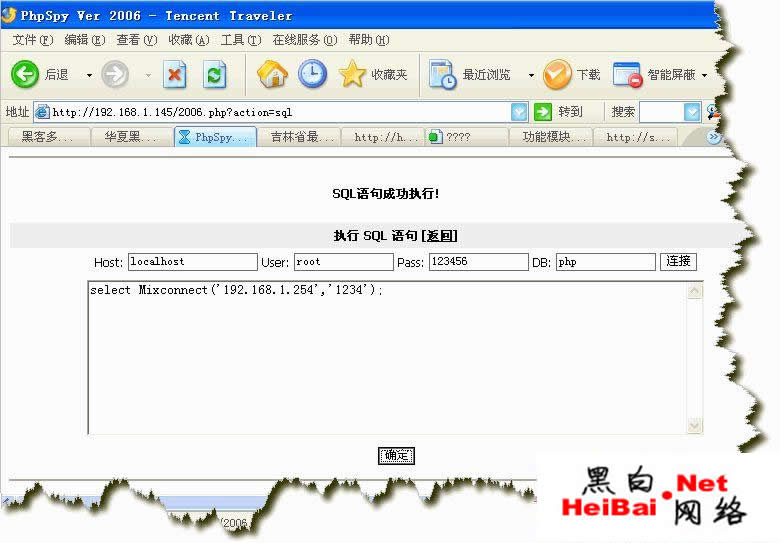Switch to the 华夏黑... tab

click(x=132, y=137)
